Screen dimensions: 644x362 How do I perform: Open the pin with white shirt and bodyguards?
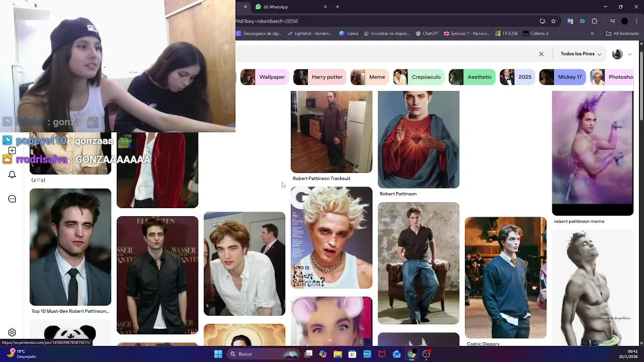245,263
